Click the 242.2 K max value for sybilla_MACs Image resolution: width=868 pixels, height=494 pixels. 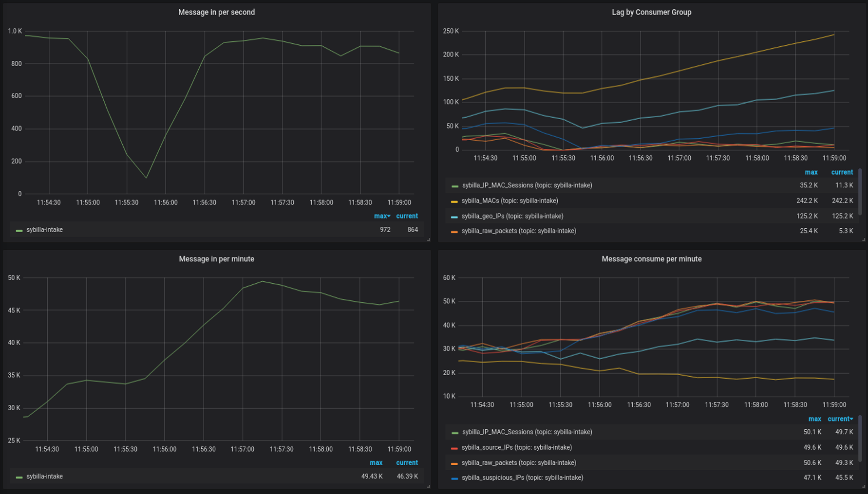807,201
